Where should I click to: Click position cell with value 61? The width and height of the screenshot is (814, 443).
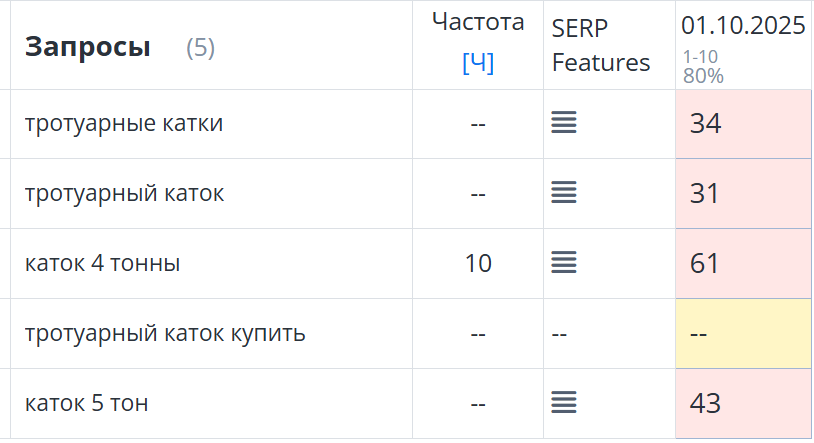click(x=743, y=264)
